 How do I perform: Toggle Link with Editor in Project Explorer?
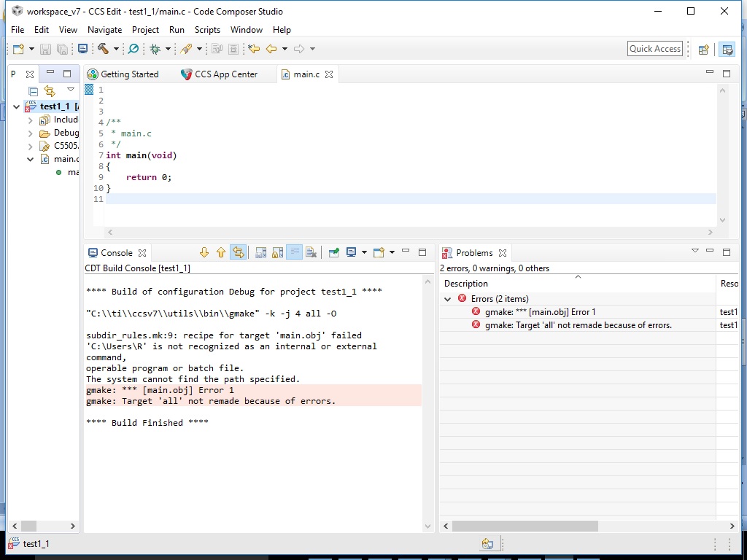tap(50, 91)
